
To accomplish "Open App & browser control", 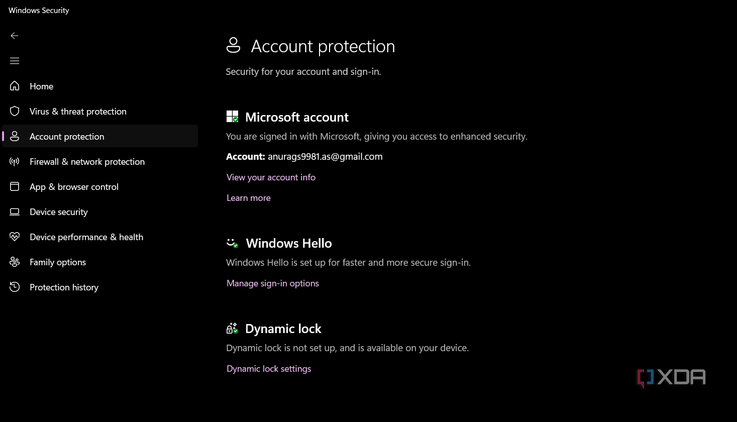I will pyautogui.click(x=100, y=187).
